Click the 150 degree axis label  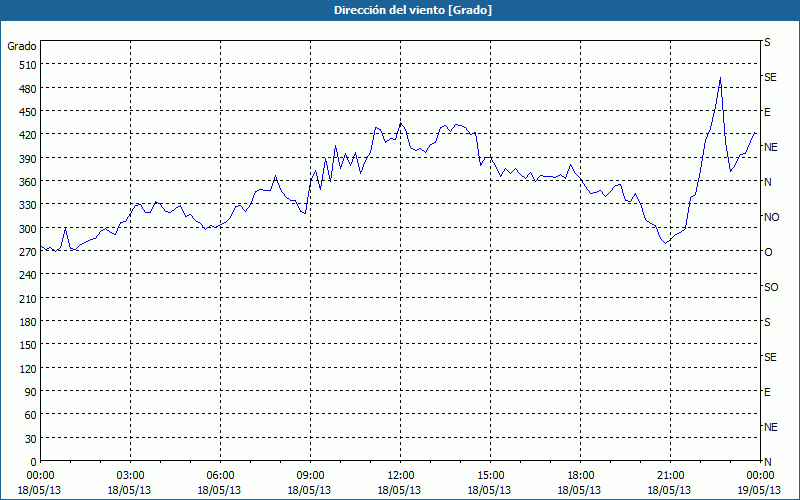click(x=28, y=345)
